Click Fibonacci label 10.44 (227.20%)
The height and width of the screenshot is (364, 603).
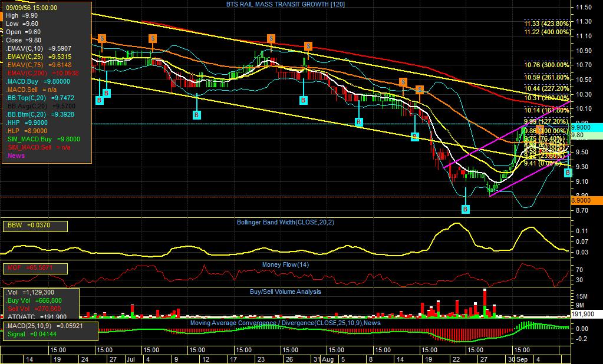click(x=547, y=88)
